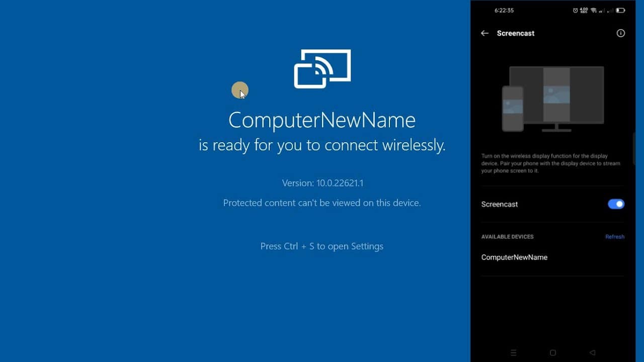
Task: Tap the wireless display cast icon illustration
Action: (321, 69)
